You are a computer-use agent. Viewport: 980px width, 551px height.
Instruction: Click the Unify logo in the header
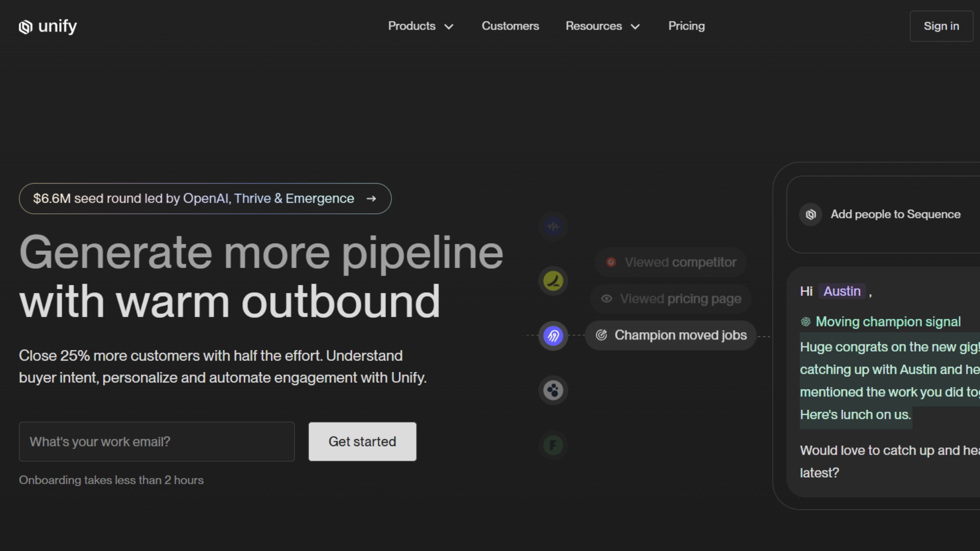coord(47,27)
